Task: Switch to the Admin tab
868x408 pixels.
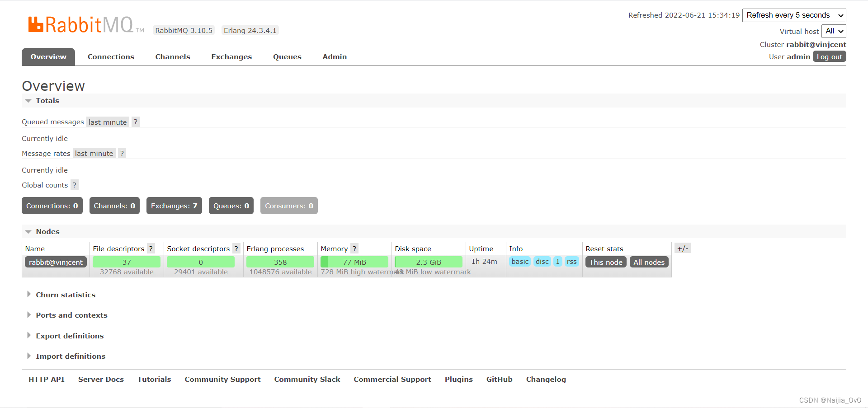Action: [x=335, y=57]
